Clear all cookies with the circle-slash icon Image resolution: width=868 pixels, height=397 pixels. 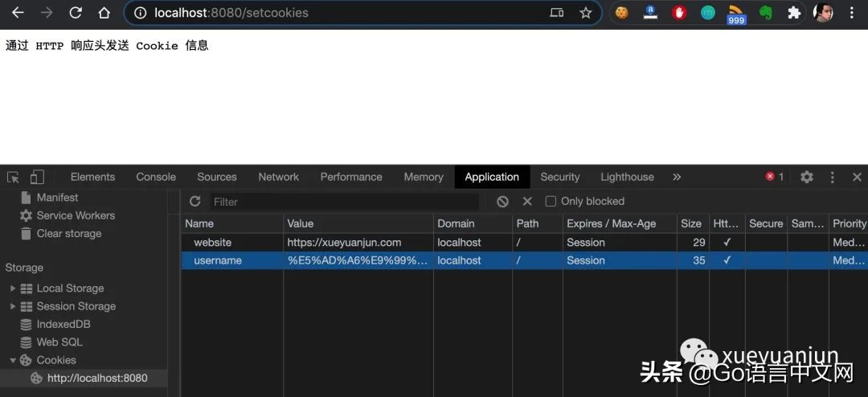point(502,202)
